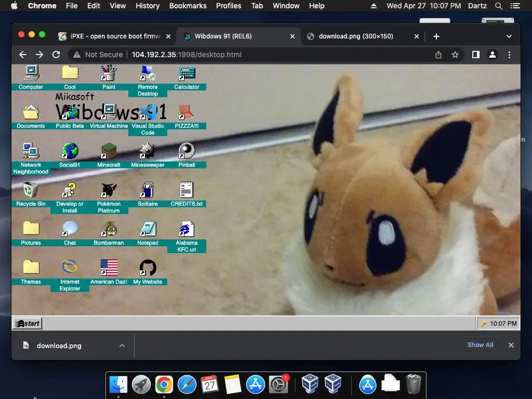
Task: Bookmark this page with the star
Action: [455, 55]
